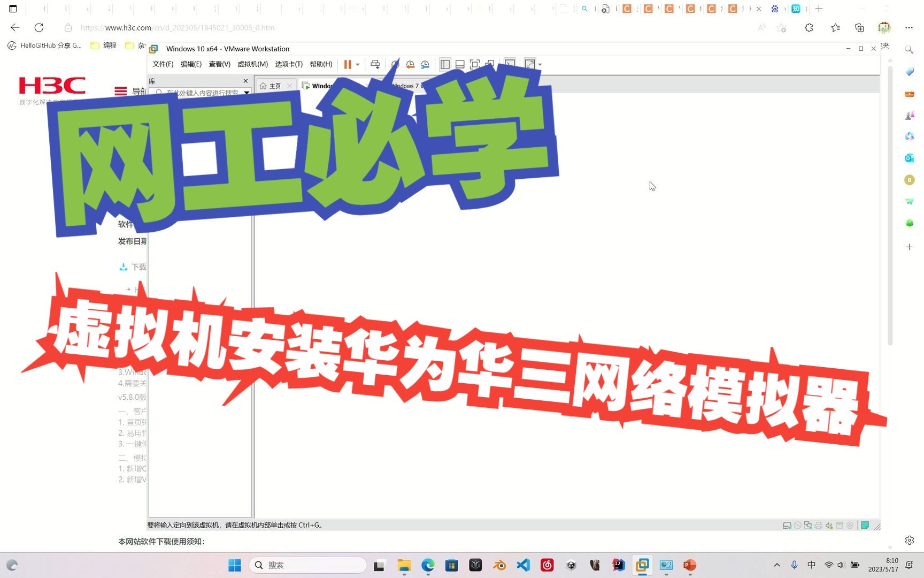Click VMware's stretch guest display icon
Viewport: 924px width, 578px height.
point(530,64)
